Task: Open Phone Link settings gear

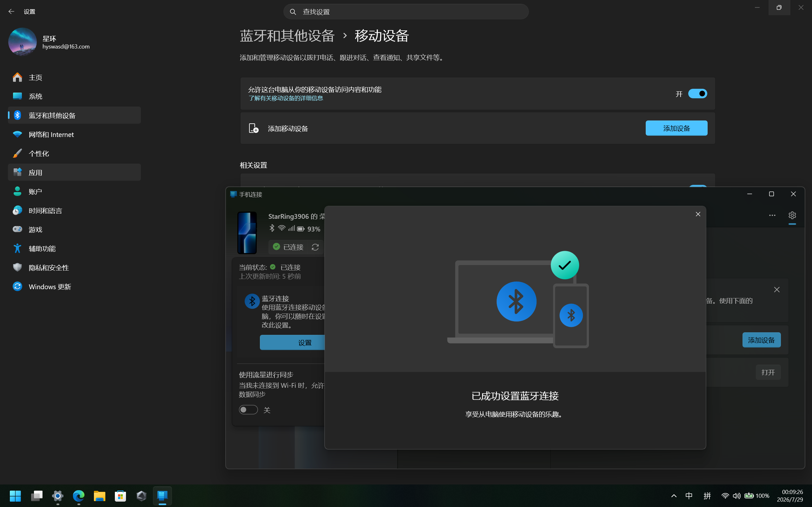Action: pos(792,215)
